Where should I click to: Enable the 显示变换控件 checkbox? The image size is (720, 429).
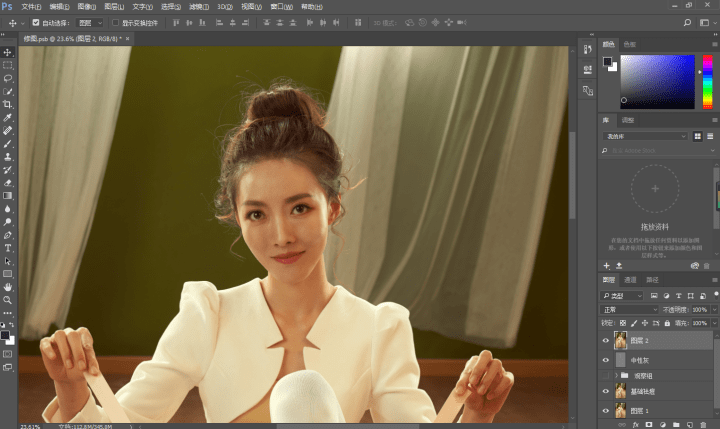116,23
